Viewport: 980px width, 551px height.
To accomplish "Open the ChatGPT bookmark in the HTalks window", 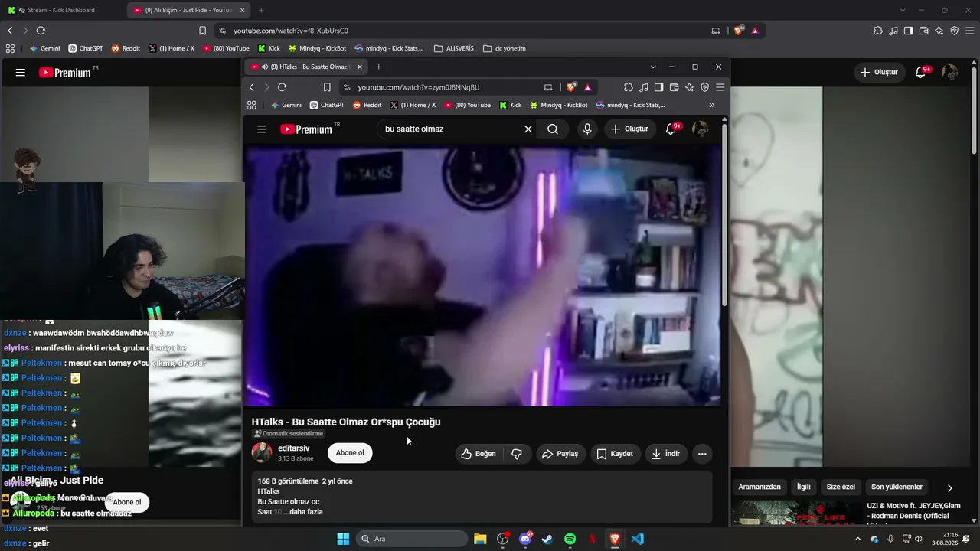I will [327, 105].
